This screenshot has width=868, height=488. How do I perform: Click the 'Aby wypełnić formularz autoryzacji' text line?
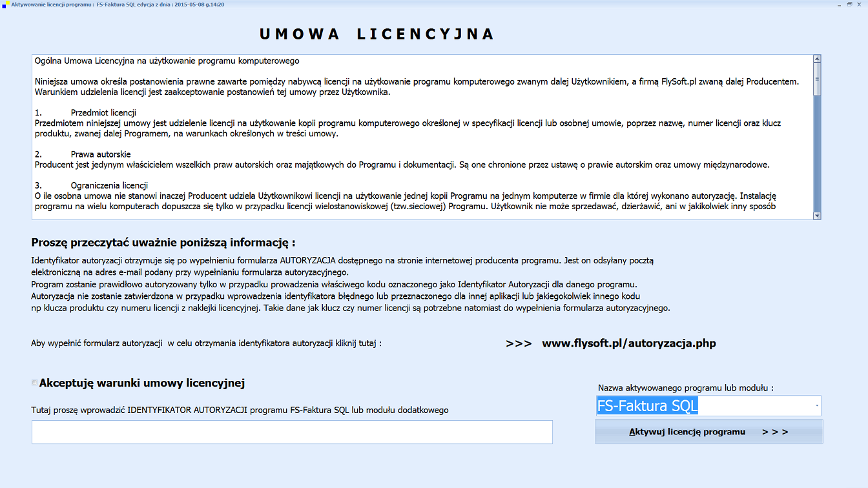tap(206, 343)
